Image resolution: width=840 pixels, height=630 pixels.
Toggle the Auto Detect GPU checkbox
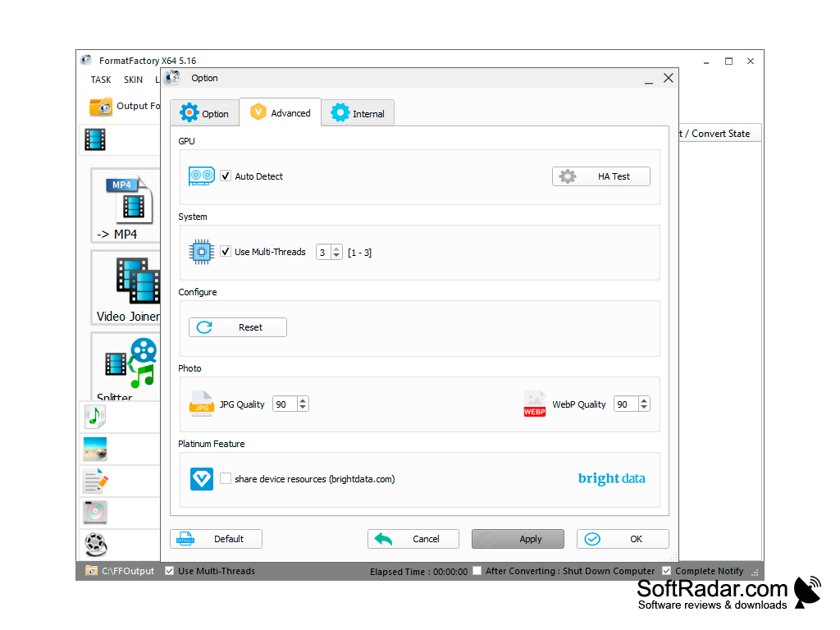click(x=226, y=176)
